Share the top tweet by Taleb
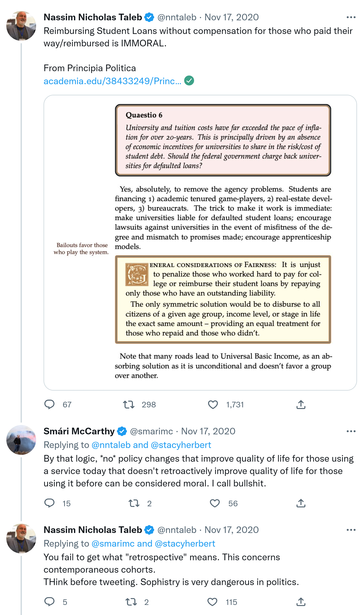 coord(301,404)
